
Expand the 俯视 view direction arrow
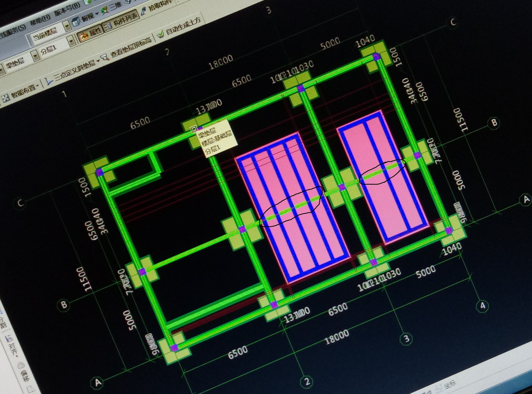point(97,13)
